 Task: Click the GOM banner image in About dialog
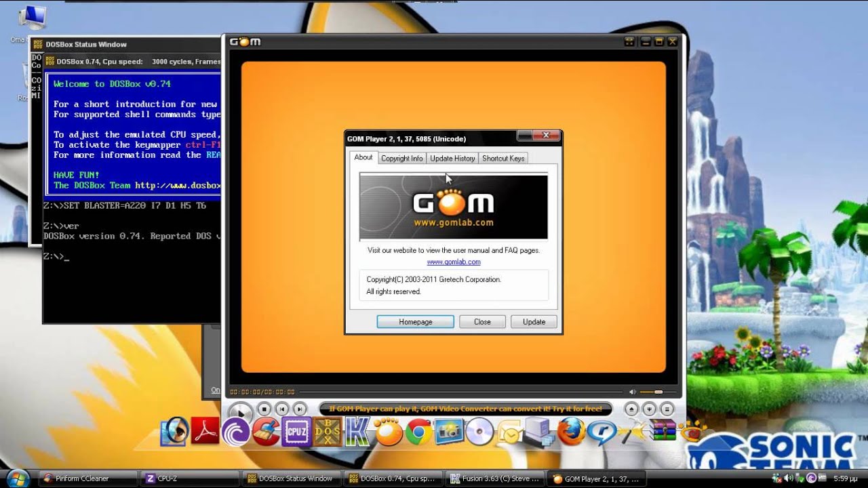pyautogui.click(x=454, y=207)
